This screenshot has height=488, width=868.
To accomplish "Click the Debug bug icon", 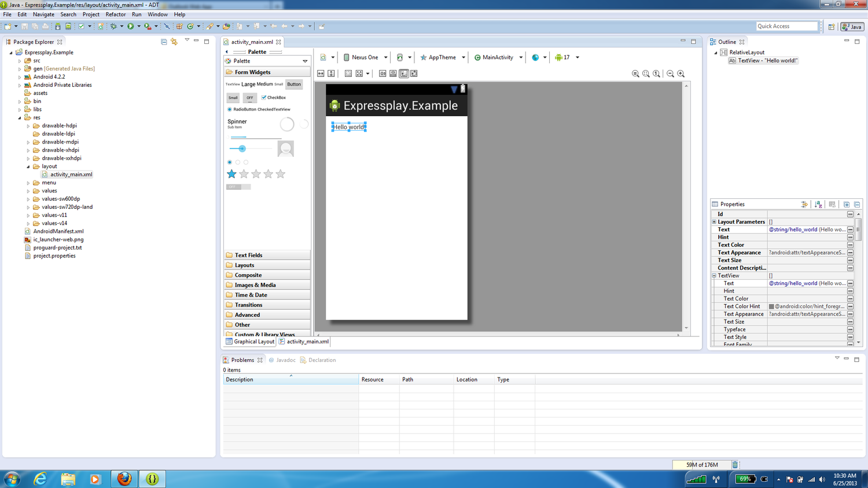I will click(x=113, y=26).
